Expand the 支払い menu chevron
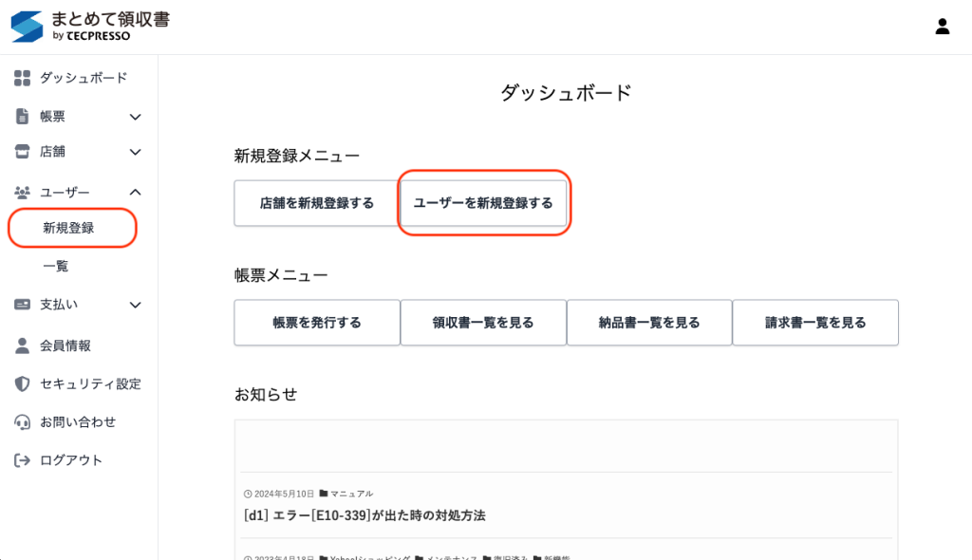The height and width of the screenshot is (560, 972). tap(136, 305)
